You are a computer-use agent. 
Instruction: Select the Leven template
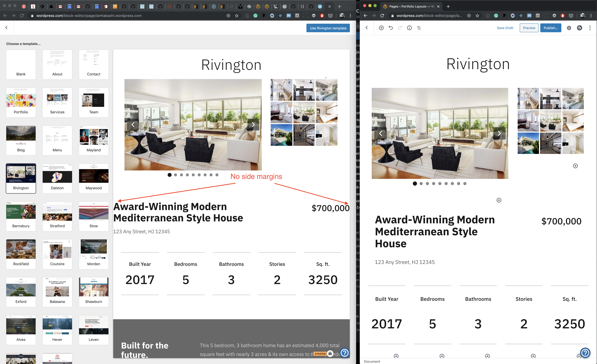94,330
